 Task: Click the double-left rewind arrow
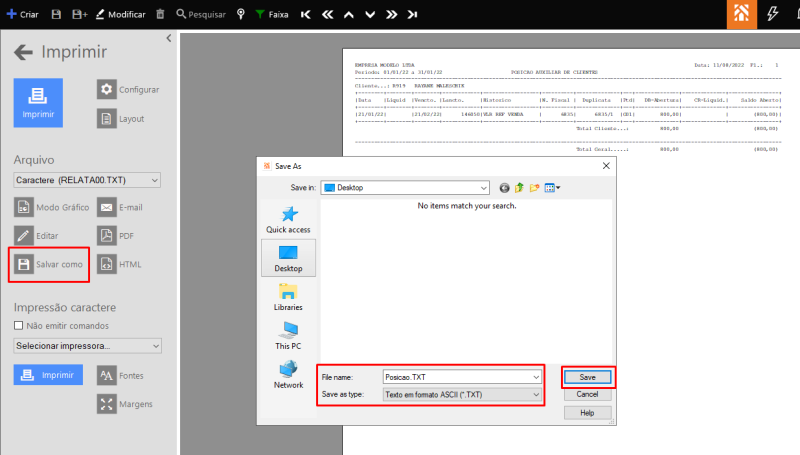click(x=328, y=14)
